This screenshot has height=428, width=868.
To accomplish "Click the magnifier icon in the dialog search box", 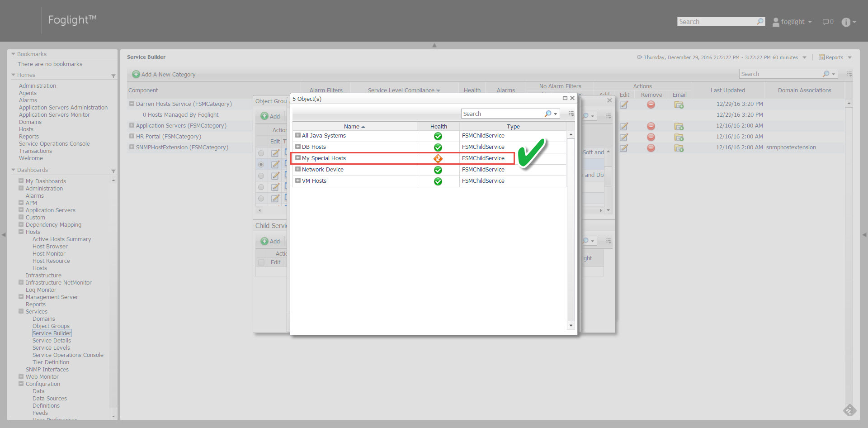I will tap(548, 114).
